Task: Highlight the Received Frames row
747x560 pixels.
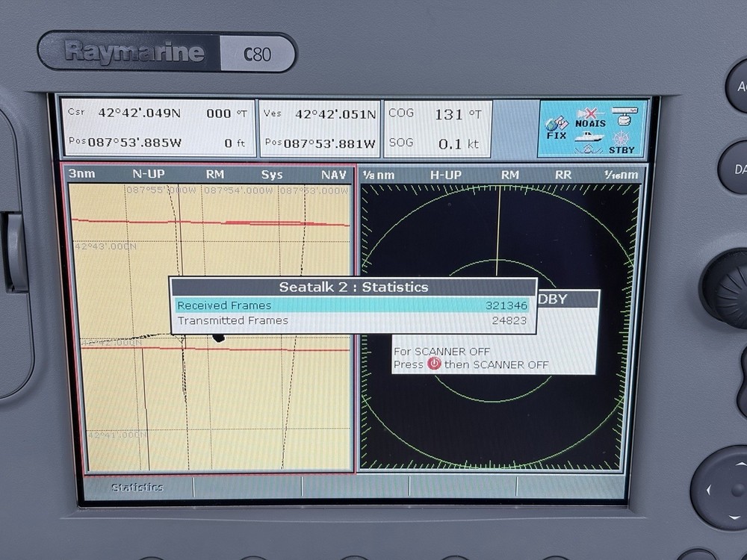Action: (x=352, y=305)
